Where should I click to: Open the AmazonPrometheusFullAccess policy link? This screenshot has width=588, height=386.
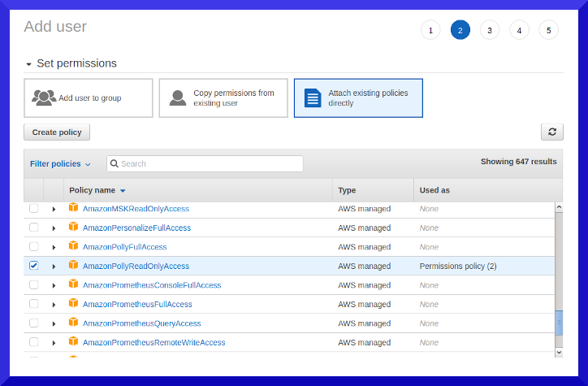[137, 305]
